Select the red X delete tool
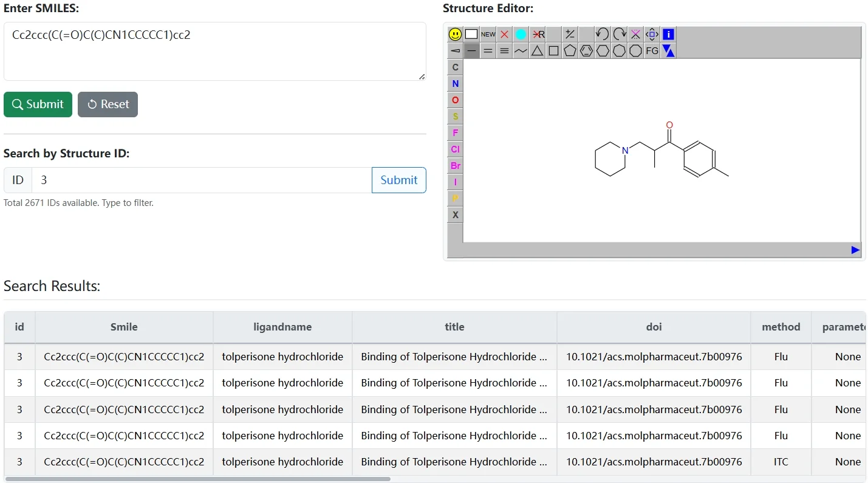The height and width of the screenshot is (483, 868). [x=504, y=35]
